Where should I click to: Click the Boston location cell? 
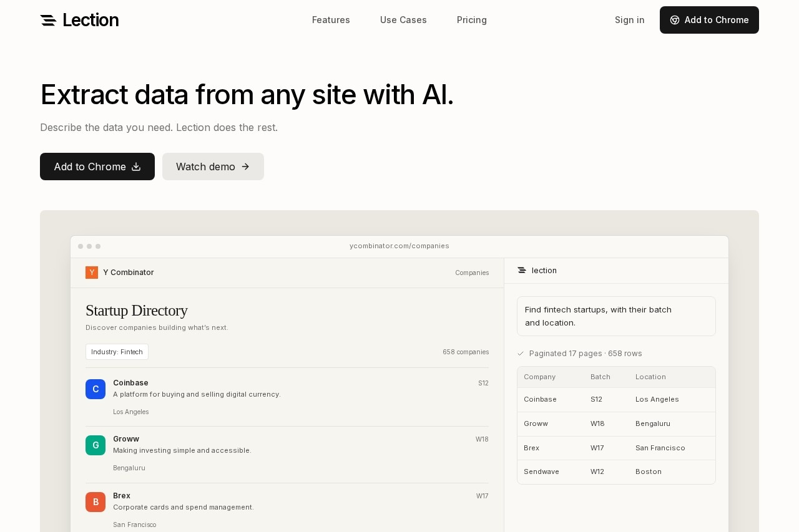coord(649,472)
